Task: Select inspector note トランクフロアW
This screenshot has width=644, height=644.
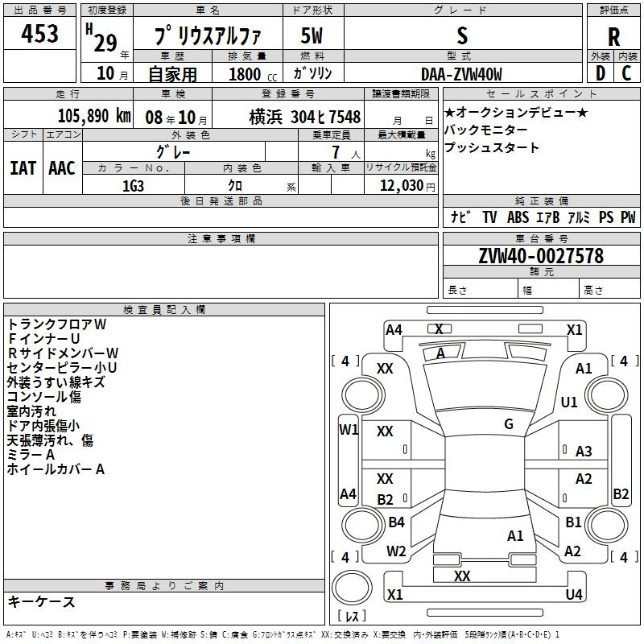Action: (56, 324)
